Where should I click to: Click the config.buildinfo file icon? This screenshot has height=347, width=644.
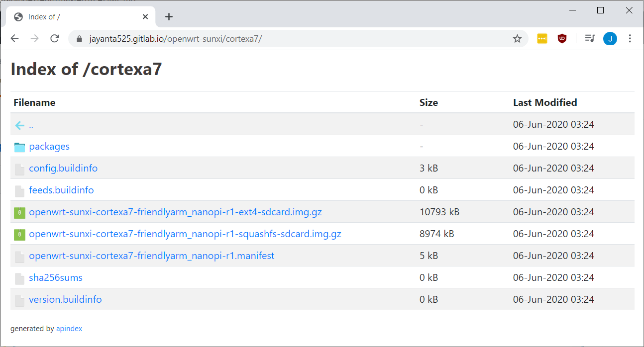(19, 169)
